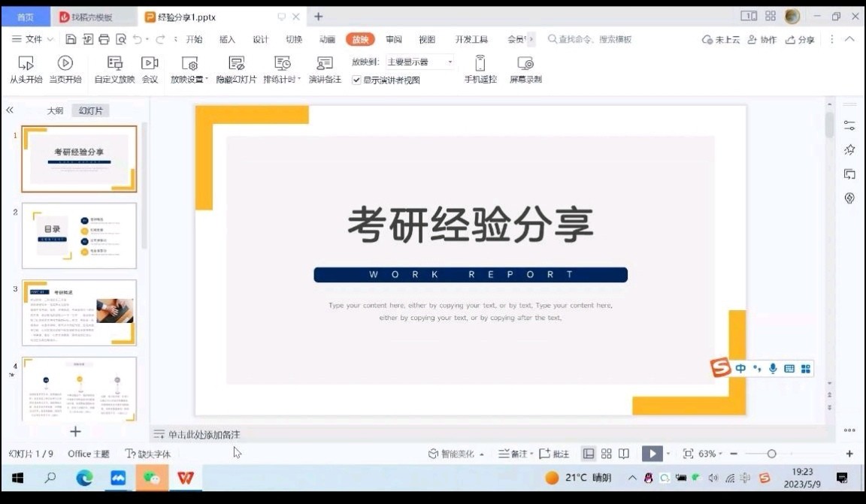Open custom slideshow (自定义放映)
Viewport: 866px width, 504px height.
point(114,70)
